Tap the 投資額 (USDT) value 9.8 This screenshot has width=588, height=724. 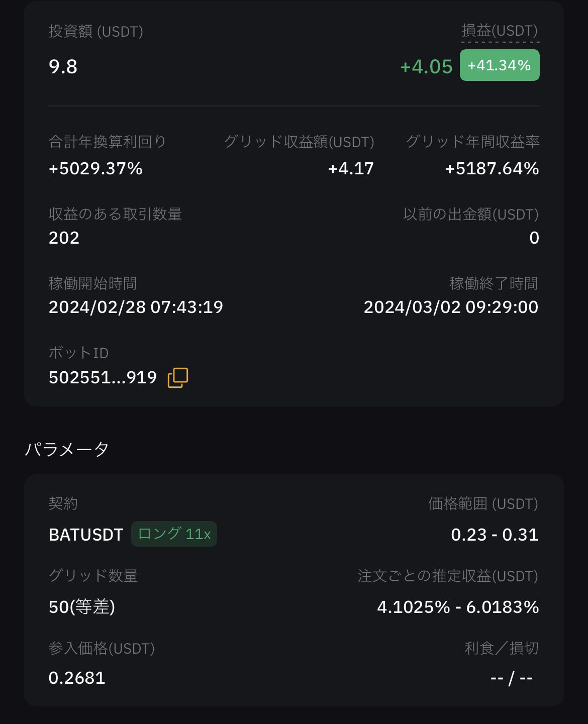(63, 66)
